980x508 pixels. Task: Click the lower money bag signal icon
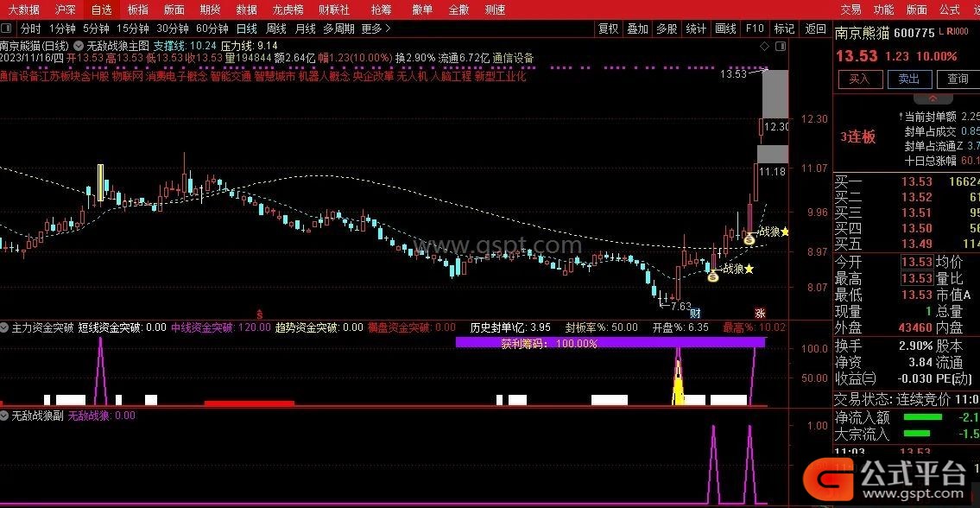[712, 276]
